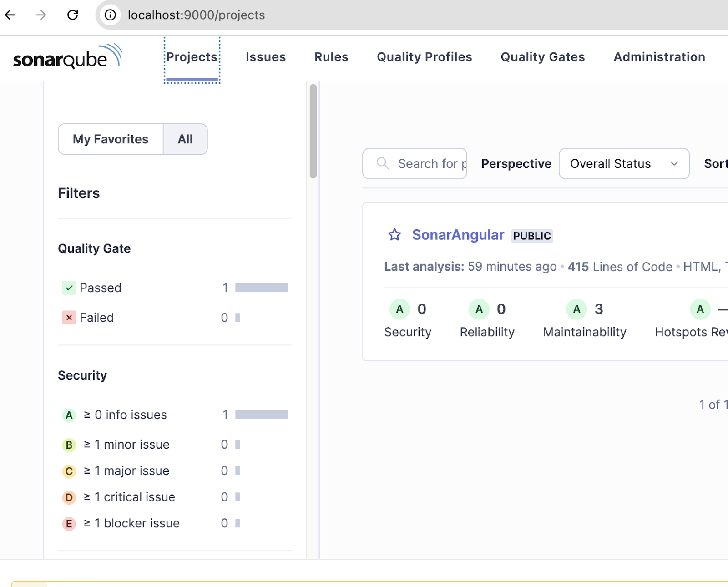Screen dimensions: 728x587
Task: Go back with the browser back arrow
Action: pos(10,15)
